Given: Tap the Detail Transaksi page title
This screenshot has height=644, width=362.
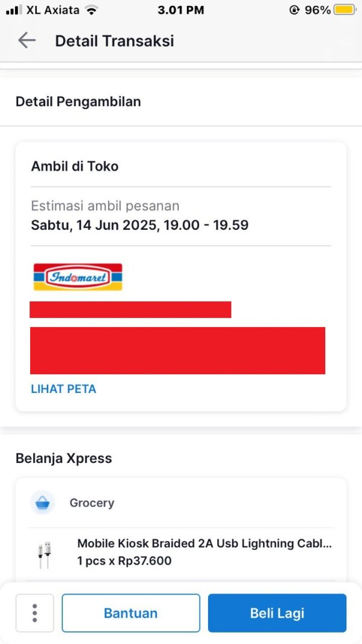Looking at the screenshot, I should (115, 40).
